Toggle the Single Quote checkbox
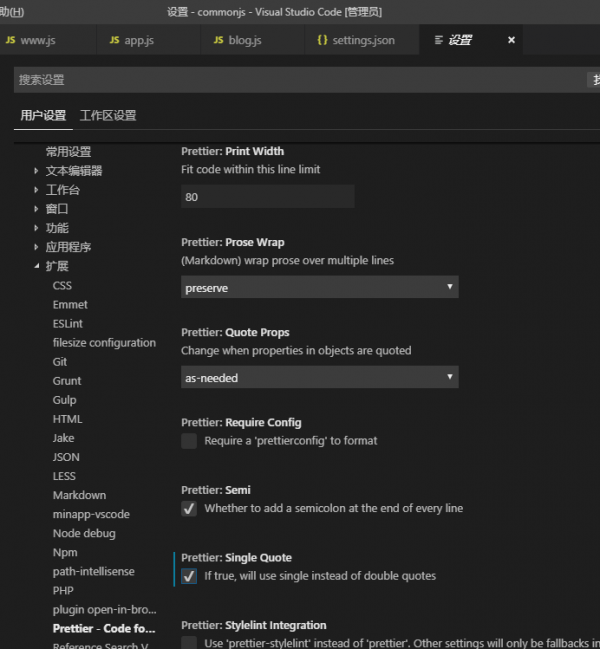The height and width of the screenshot is (649, 600). [x=189, y=576]
